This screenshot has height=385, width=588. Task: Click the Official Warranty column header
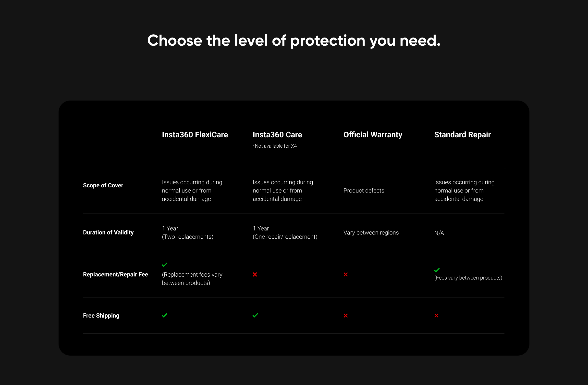coord(373,135)
